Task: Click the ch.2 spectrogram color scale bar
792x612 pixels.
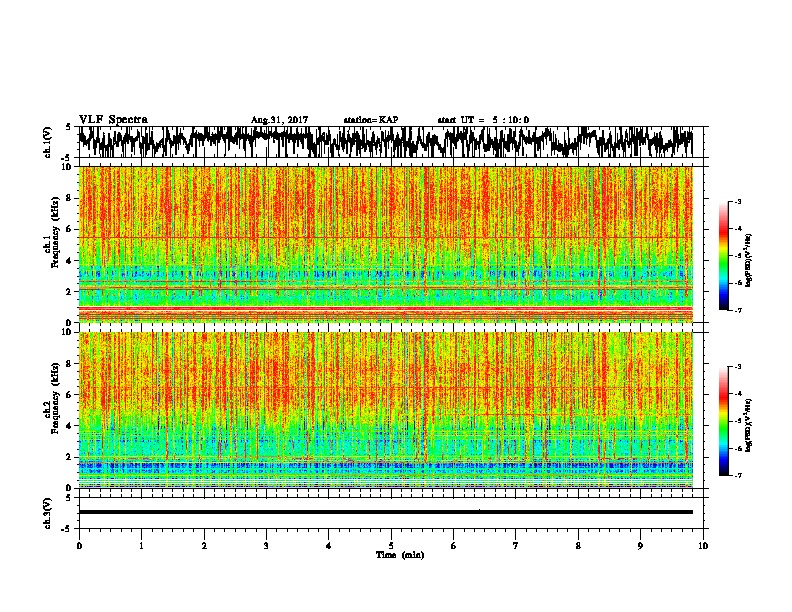Action: tap(724, 421)
